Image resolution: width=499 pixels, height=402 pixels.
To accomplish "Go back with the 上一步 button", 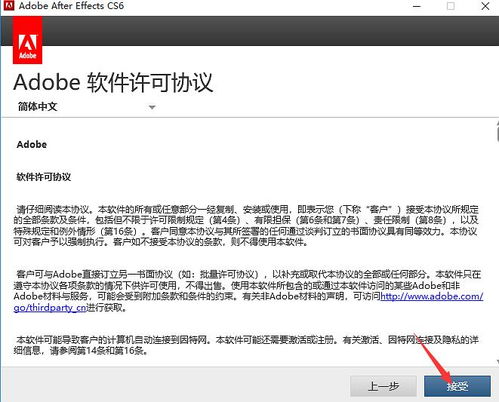I will [383, 386].
